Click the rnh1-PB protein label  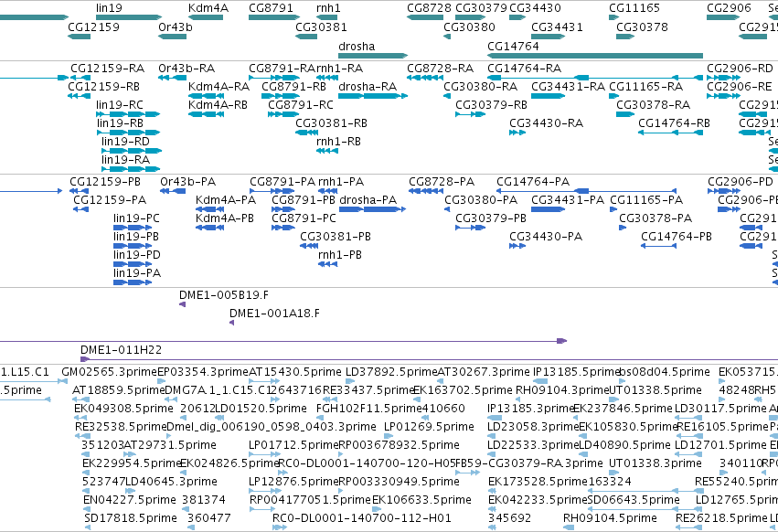pyautogui.click(x=339, y=255)
